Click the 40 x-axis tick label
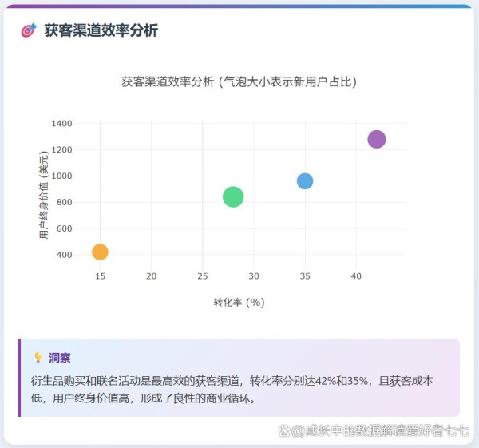Screen dimensions: 479x448 point(356,276)
